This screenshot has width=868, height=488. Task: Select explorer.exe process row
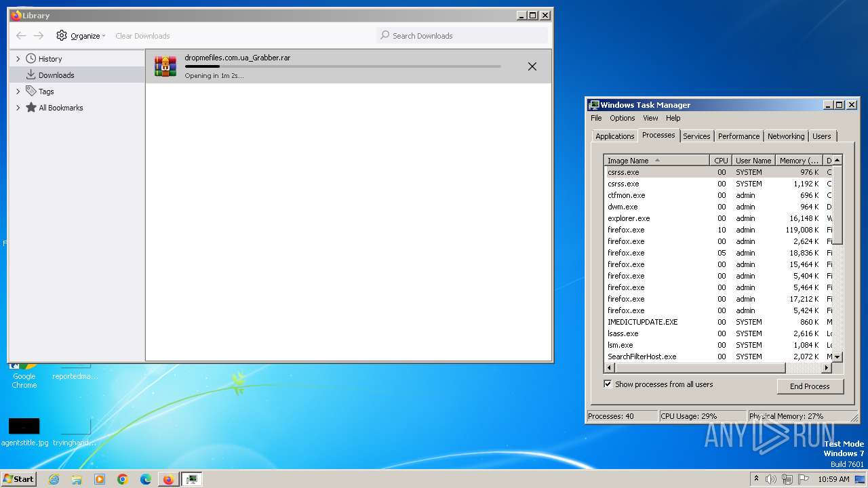pyautogui.click(x=718, y=218)
